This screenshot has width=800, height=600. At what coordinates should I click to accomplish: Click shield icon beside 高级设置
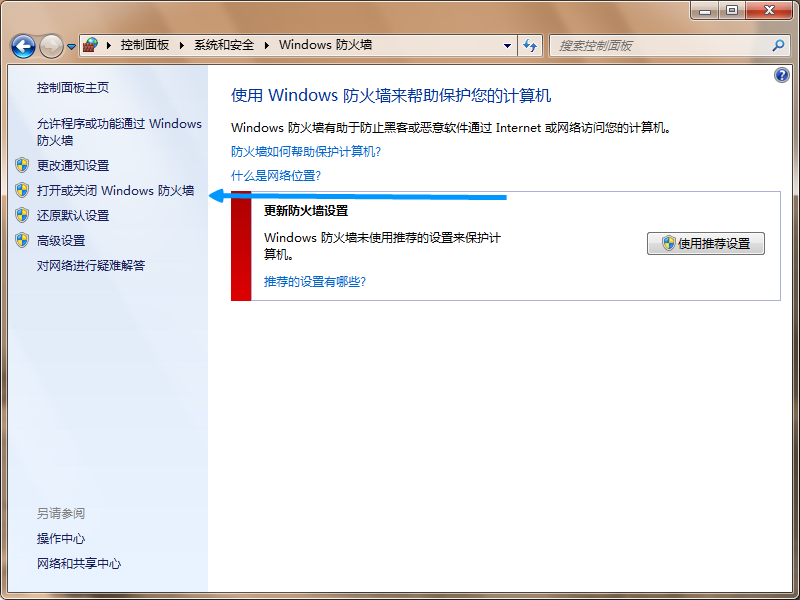click(x=22, y=240)
